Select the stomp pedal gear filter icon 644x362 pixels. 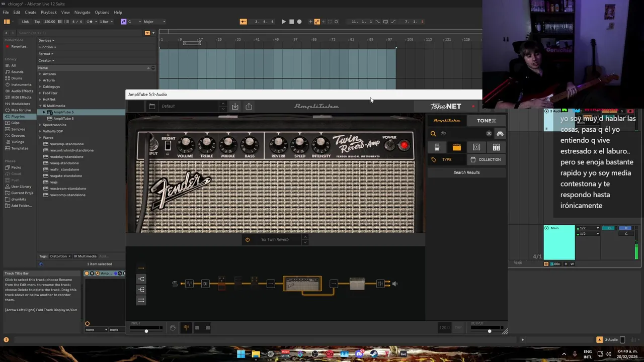437,147
